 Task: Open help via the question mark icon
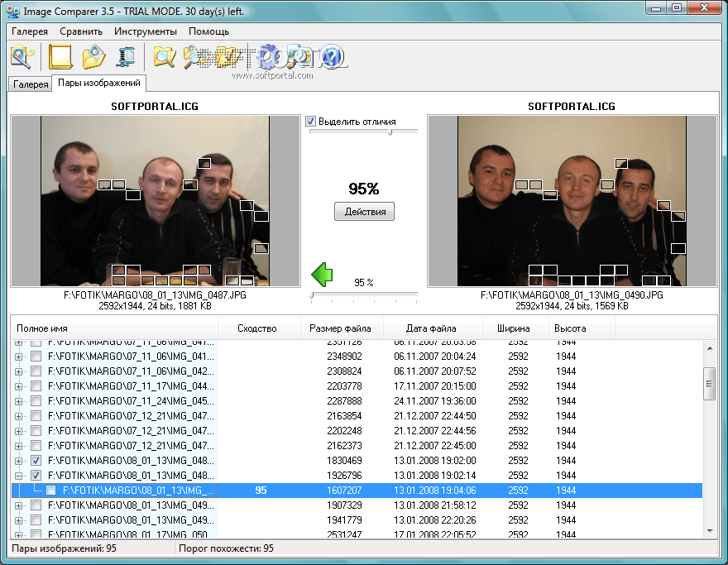[x=332, y=57]
